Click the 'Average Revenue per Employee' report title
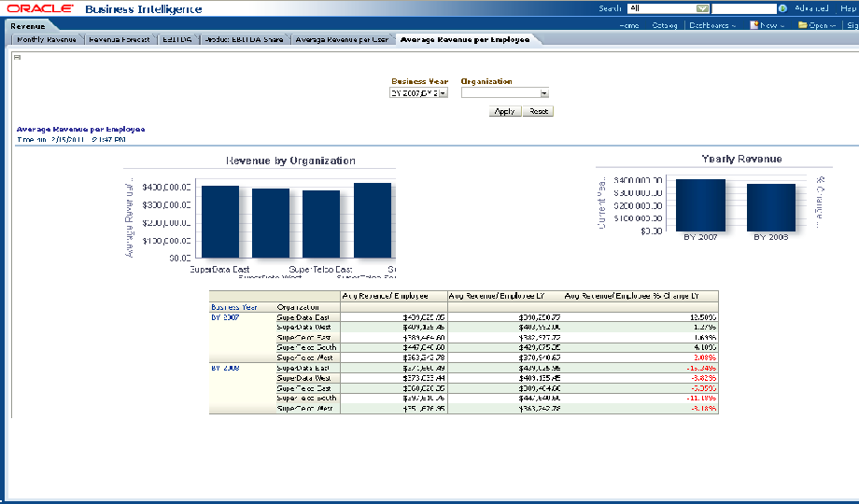 [x=80, y=130]
